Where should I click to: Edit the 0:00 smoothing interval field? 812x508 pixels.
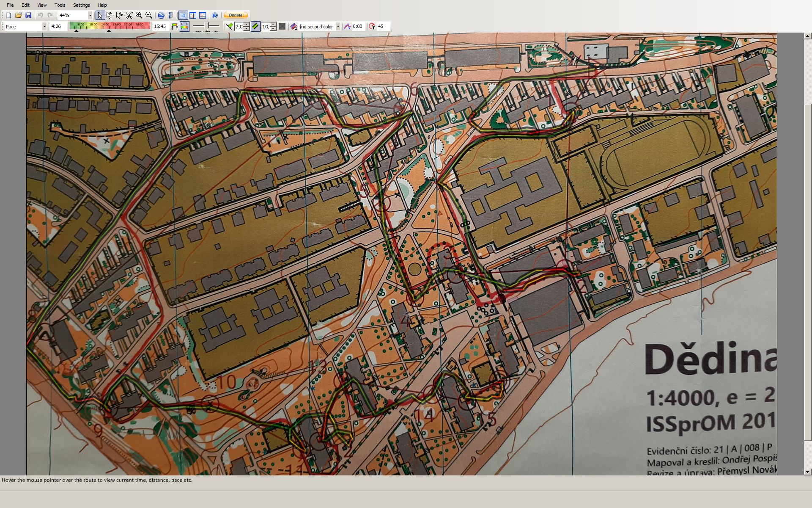click(x=358, y=26)
